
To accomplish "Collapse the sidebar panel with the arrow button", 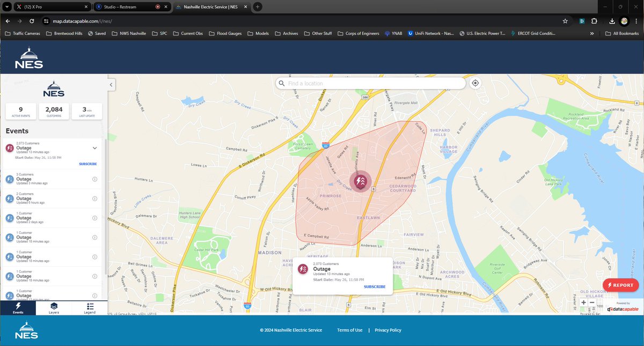I will [x=111, y=85].
